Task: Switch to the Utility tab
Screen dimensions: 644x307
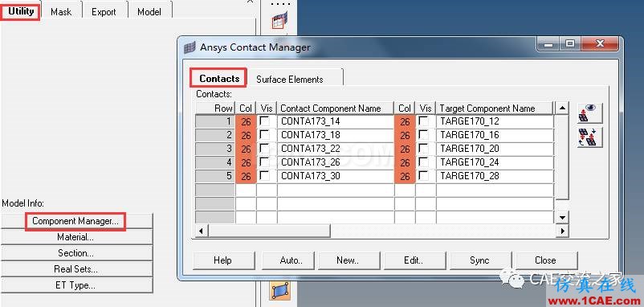Action: [x=21, y=11]
